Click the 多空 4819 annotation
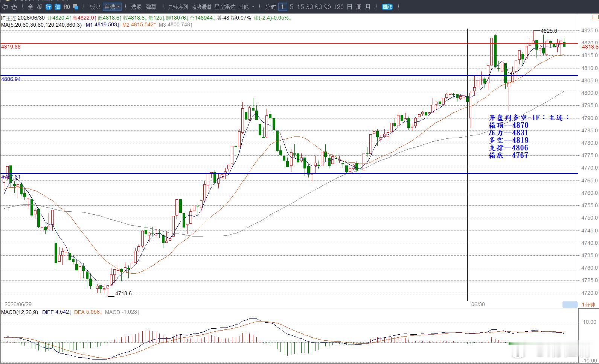The height and width of the screenshot is (364, 599). pos(508,140)
